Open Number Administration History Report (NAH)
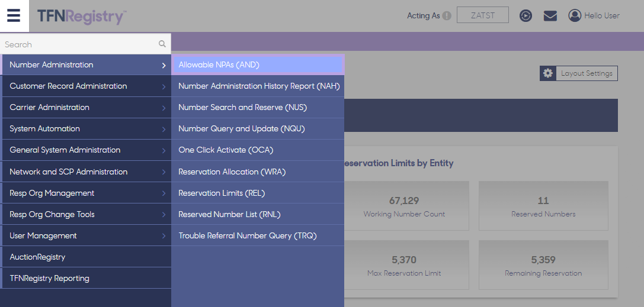This screenshot has width=644, height=307. pyautogui.click(x=258, y=86)
